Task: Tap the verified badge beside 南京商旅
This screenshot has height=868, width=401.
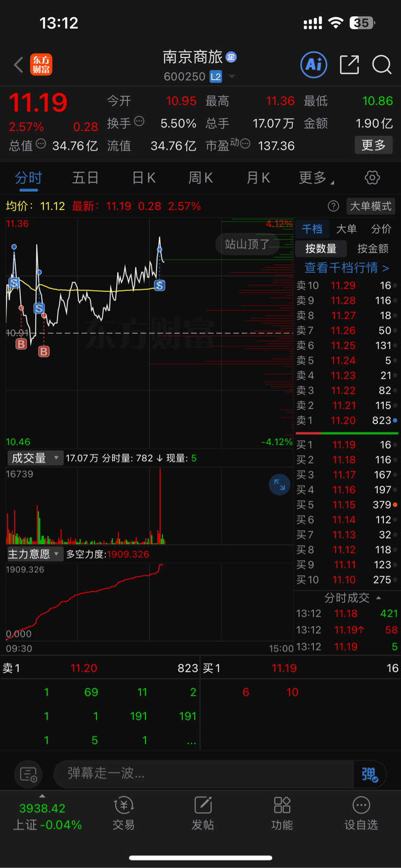Action: tap(231, 56)
